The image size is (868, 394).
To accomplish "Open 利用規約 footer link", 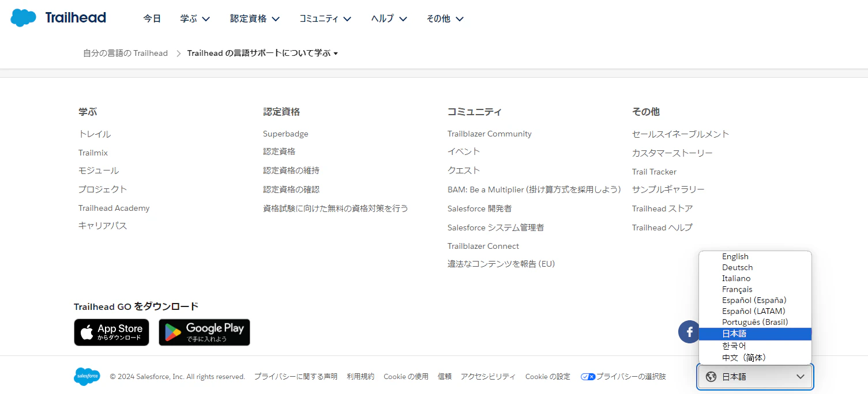I will point(360,377).
